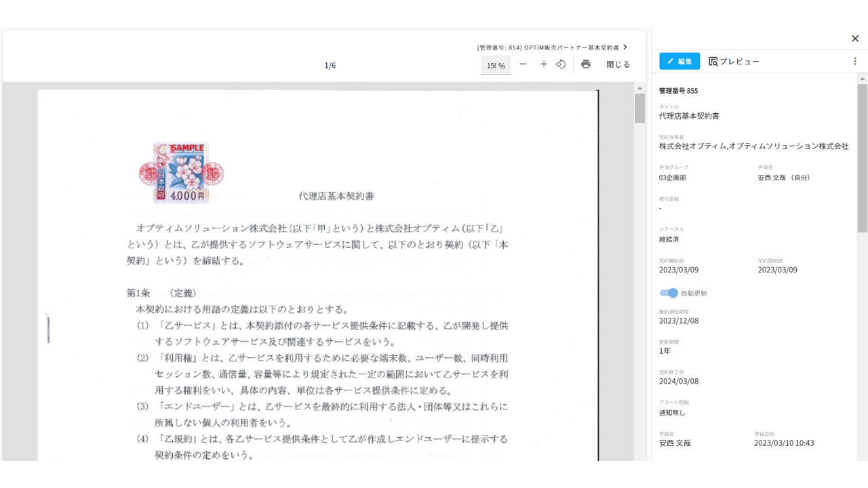Print the contract using the printer icon
The height and width of the screenshot is (488, 868).
586,64
